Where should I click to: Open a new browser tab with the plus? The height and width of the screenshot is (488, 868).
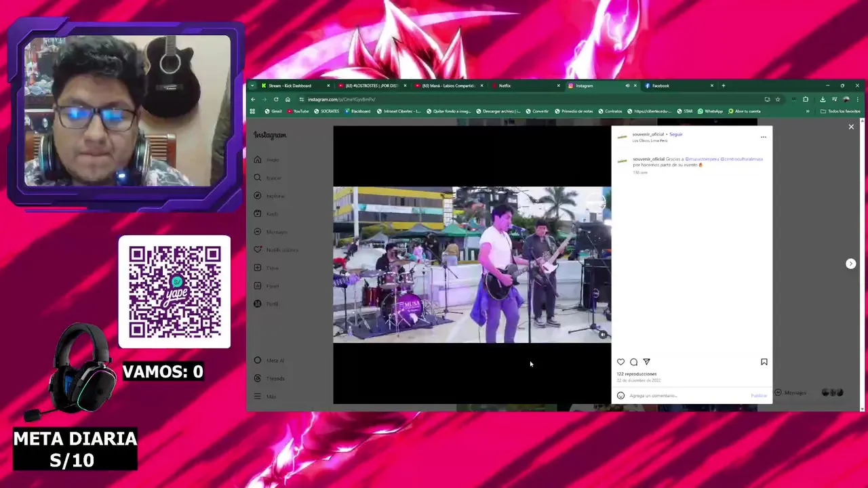[723, 85]
